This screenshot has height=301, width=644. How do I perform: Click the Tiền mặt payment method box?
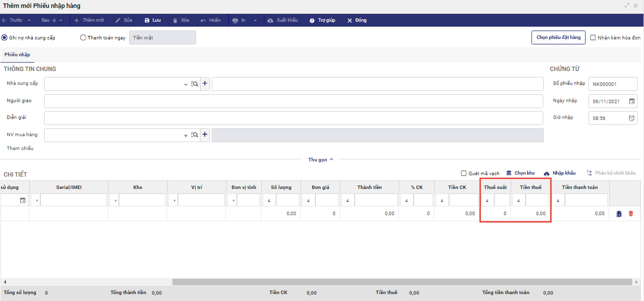(x=163, y=37)
